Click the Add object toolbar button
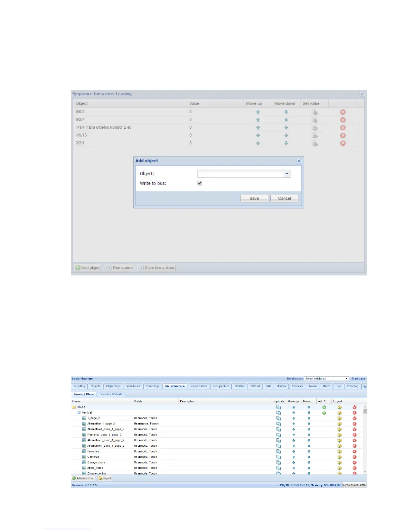Screen dimensions: 411x532 pyautogui.click(x=88, y=268)
